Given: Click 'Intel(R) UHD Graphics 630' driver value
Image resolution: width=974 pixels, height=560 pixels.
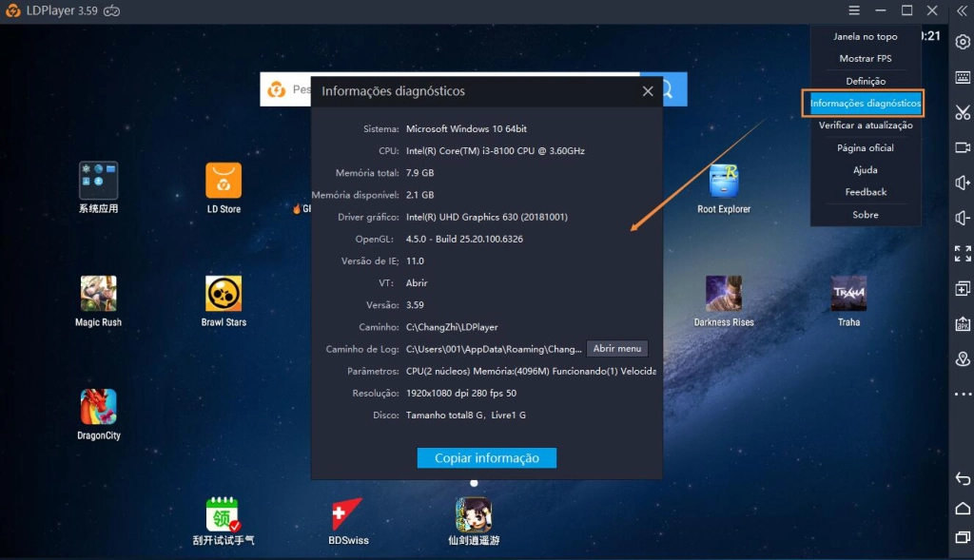Looking at the screenshot, I should [461, 217].
